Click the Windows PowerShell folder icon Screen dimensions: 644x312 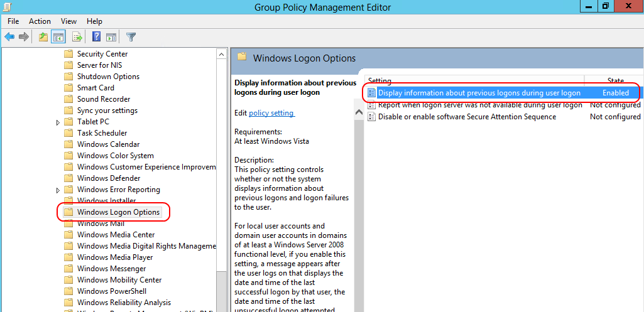68,291
